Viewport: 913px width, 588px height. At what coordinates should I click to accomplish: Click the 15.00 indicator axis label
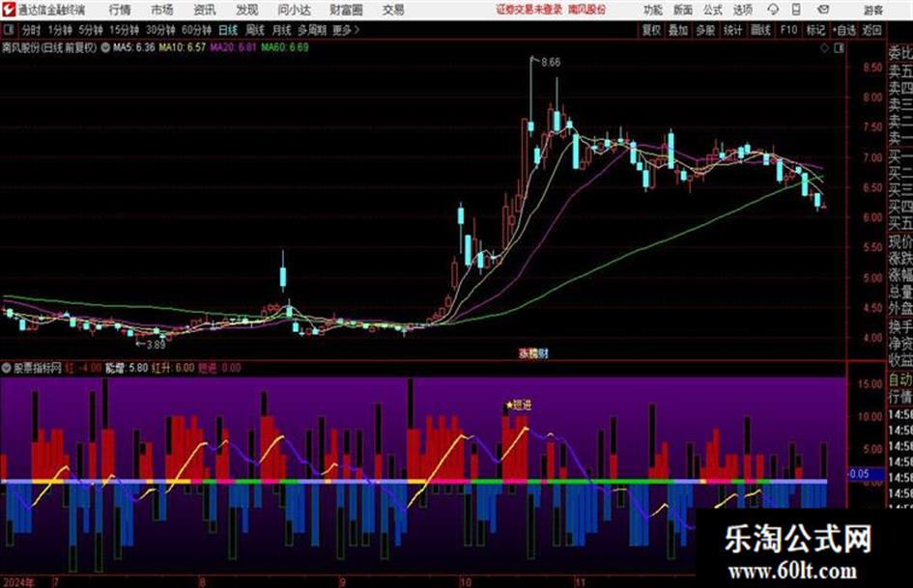(x=870, y=383)
